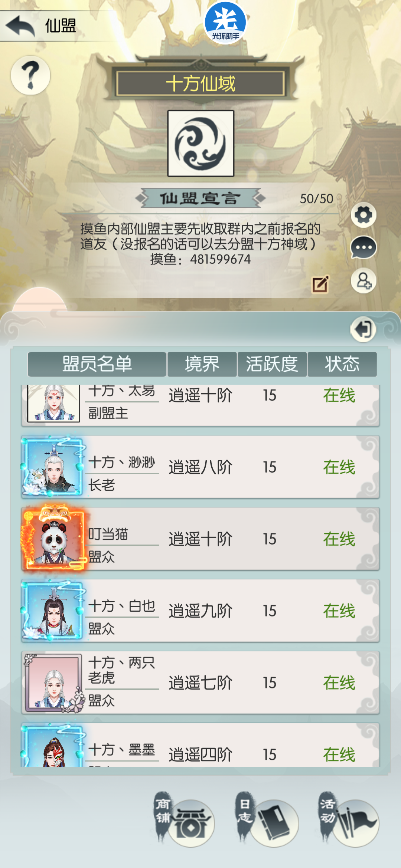Image resolution: width=401 pixels, height=868 pixels.
Task: Open the 活动 events flag icon
Action: pos(349,821)
